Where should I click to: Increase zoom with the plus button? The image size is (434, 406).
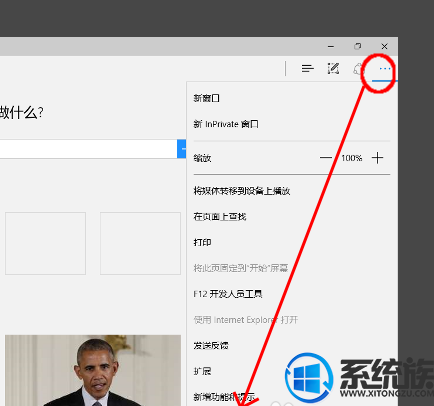378,158
